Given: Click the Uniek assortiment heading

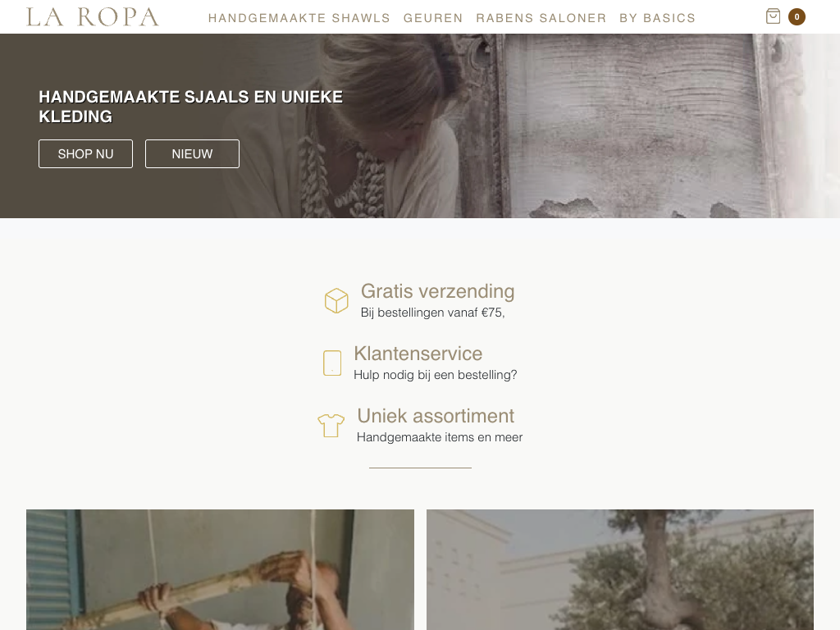Looking at the screenshot, I should 436,416.
